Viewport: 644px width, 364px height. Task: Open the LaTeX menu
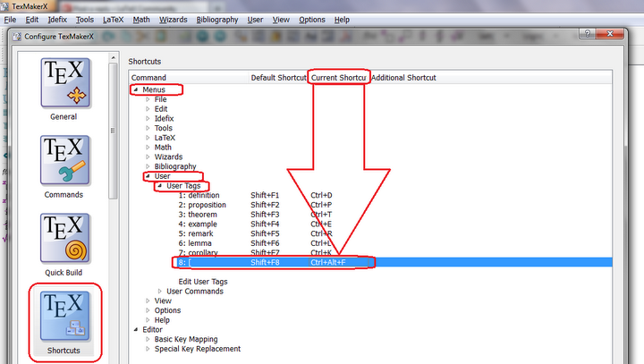113,20
